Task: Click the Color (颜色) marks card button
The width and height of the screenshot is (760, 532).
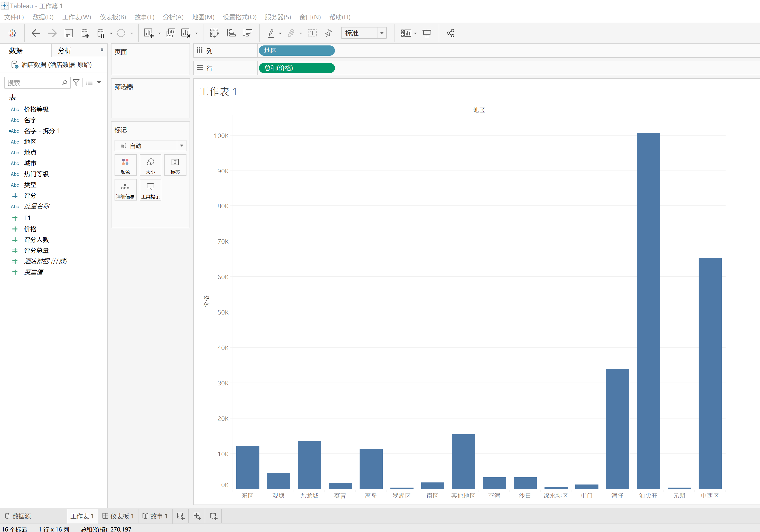Action: (125, 165)
